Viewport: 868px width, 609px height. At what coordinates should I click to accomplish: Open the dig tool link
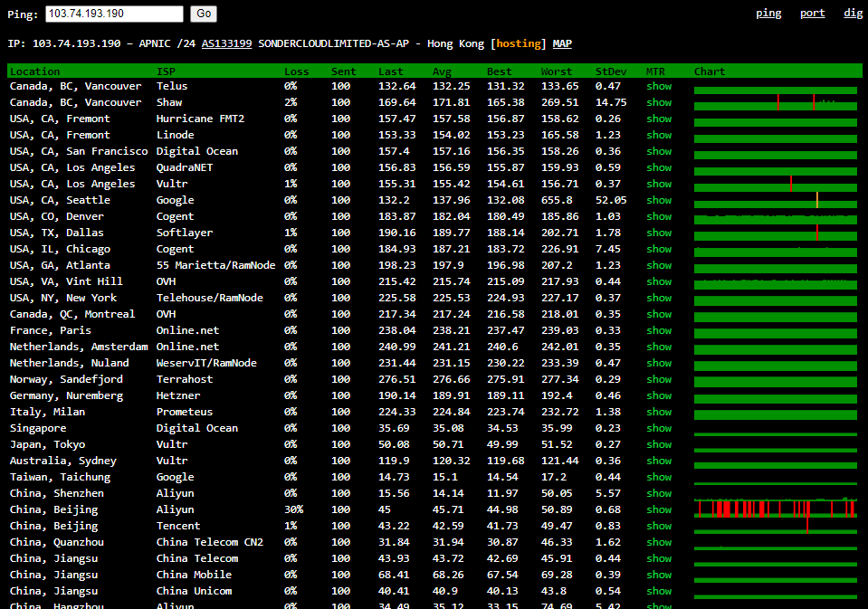pos(853,13)
